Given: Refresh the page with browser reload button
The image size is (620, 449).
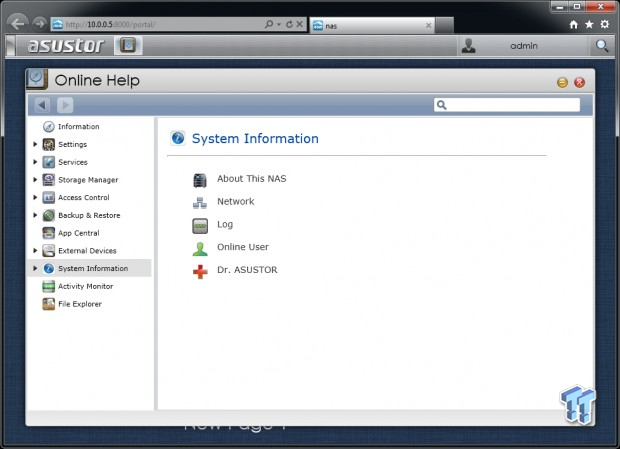Looking at the screenshot, I should (289, 25).
